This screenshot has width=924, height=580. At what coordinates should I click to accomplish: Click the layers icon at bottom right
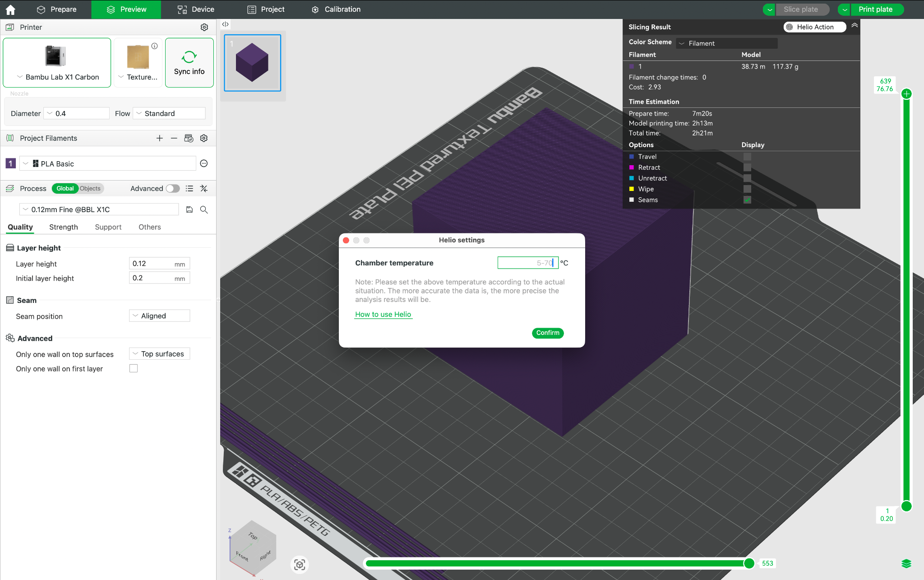pyautogui.click(x=906, y=563)
